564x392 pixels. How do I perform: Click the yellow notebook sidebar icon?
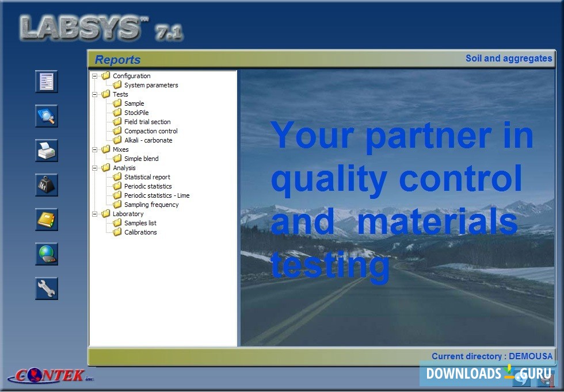[x=47, y=220]
